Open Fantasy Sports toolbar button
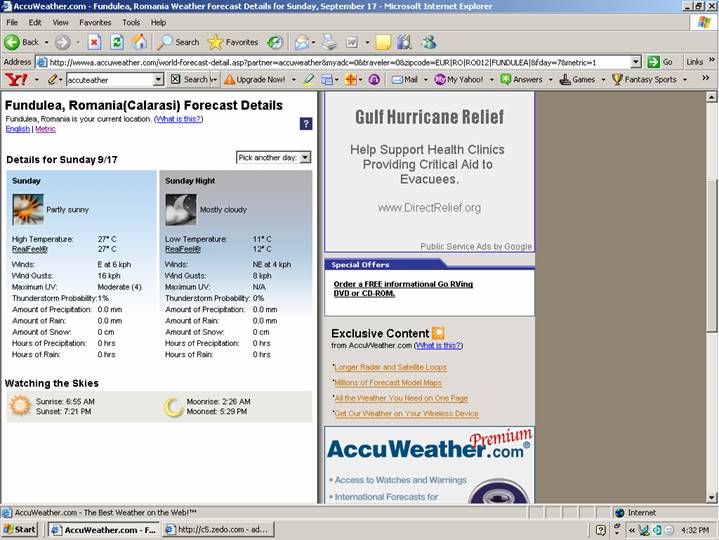719x540 pixels. pos(645,80)
